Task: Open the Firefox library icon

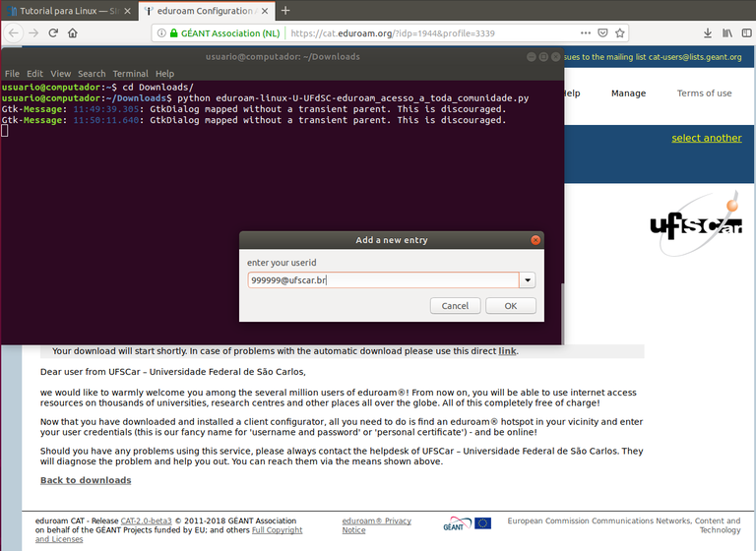Action: 727,32
